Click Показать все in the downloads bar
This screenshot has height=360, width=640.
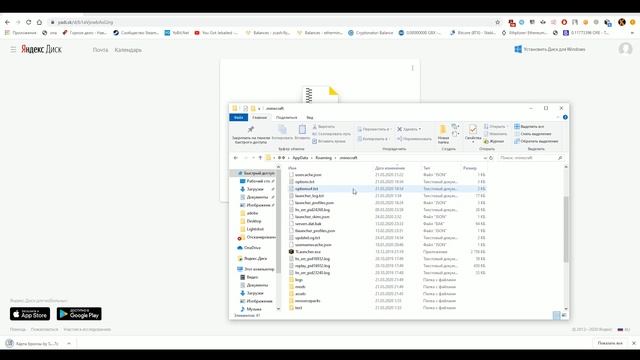coord(610,343)
